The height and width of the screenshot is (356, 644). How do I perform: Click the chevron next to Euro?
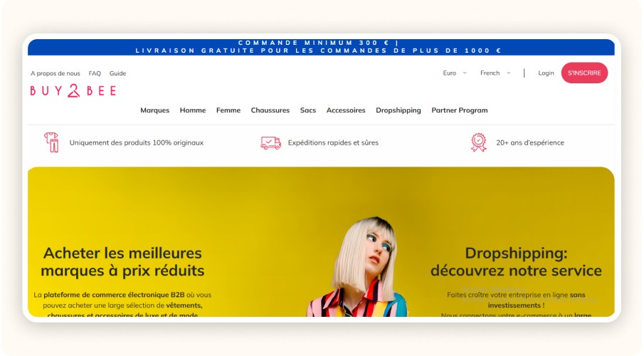[465, 73]
